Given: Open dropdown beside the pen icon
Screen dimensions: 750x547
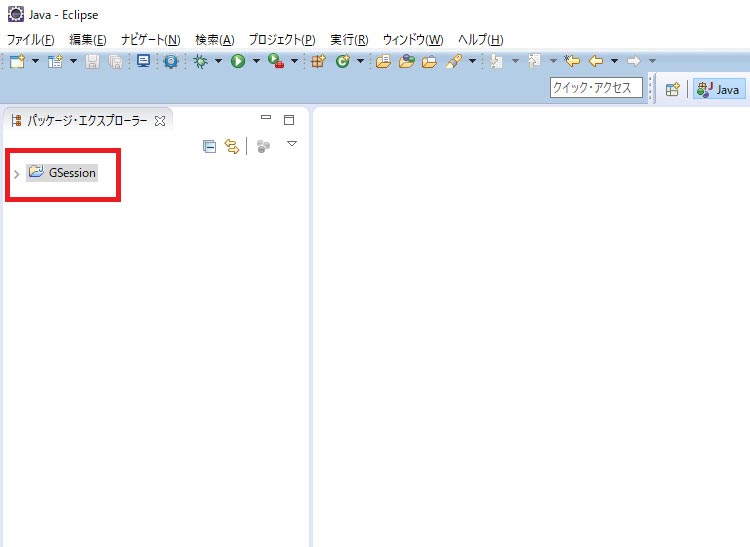Looking at the screenshot, I should click(x=472, y=61).
